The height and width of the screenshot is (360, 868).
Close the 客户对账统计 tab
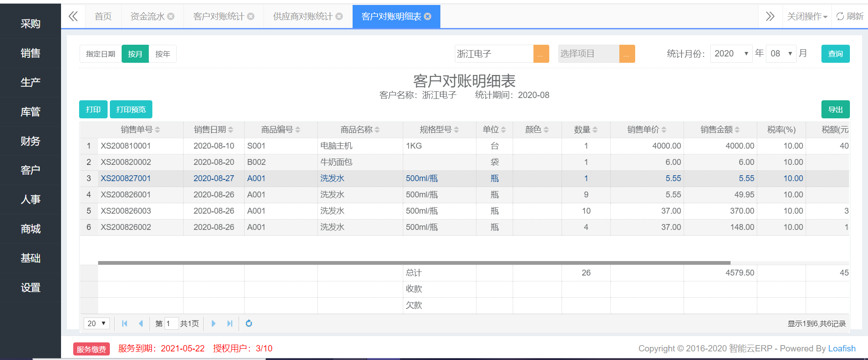[250, 16]
